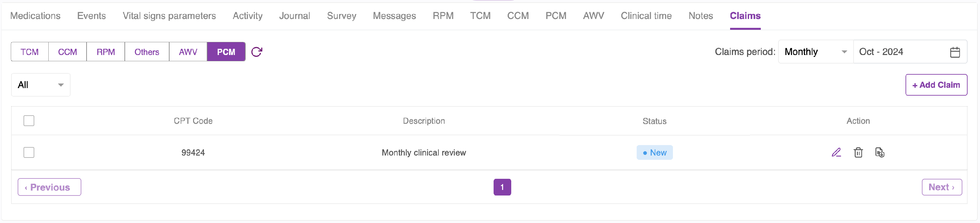The height and width of the screenshot is (223, 980).
Task: Refresh the claims list
Action: click(257, 52)
